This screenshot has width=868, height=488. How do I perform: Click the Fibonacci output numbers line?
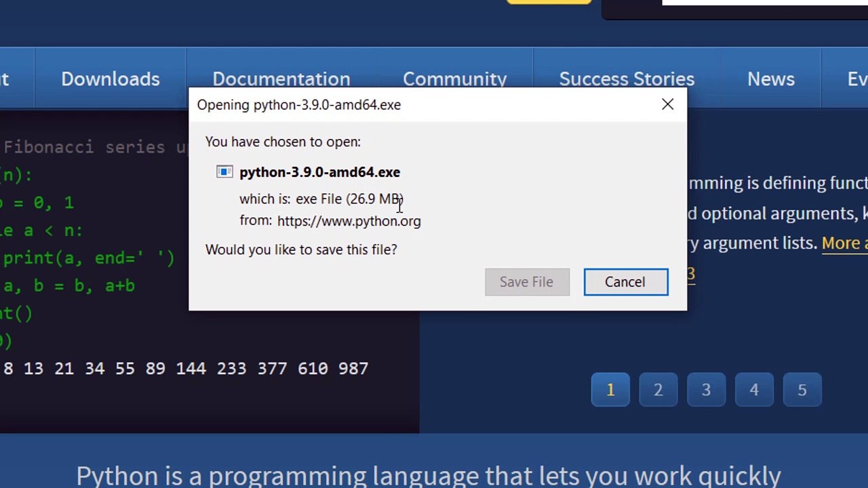coord(185,368)
